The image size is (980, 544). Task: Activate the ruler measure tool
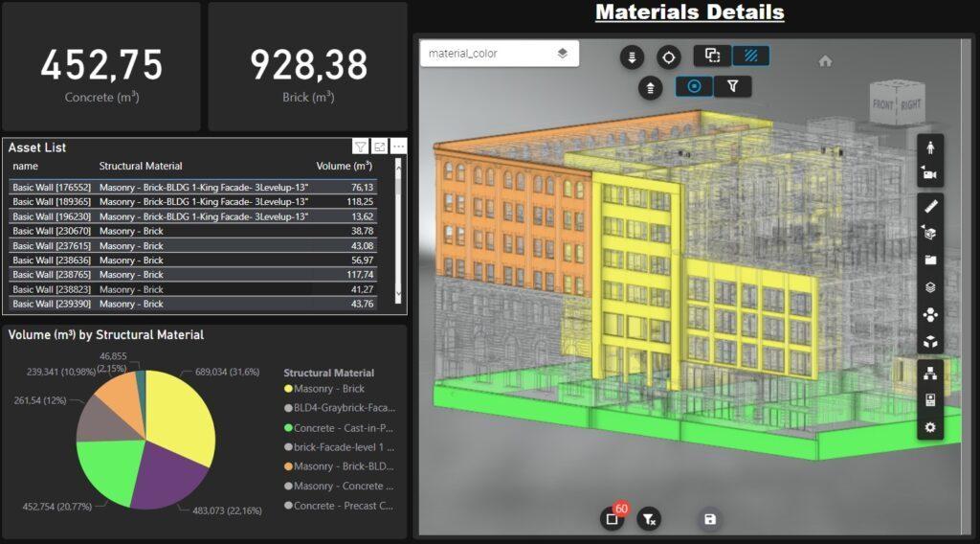pos(930,206)
